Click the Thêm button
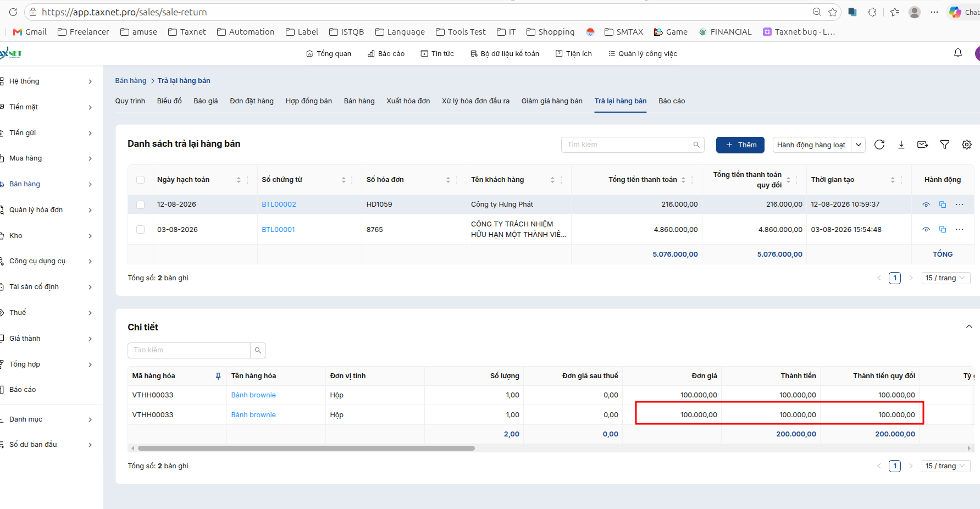The image size is (980, 509). tap(740, 145)
